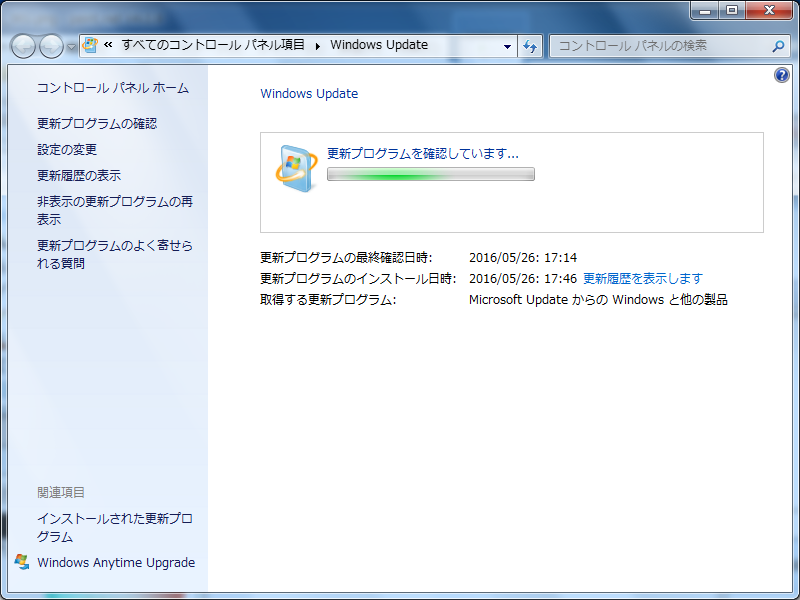The height and width of the screenshot is (600, 800).
Task: Click the refresh button beside the address bar
Action: (x=530, y=46)
